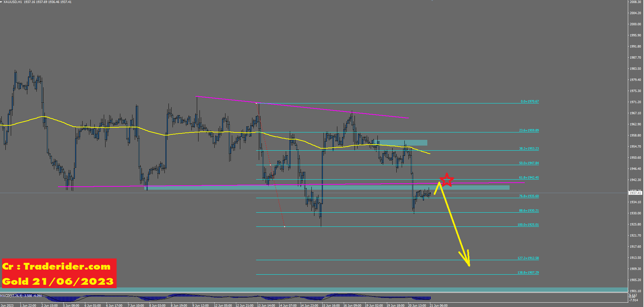Select the 138.8=1907.29 extension label
Screen dimensions: 644x307
click(x=528, y=273)
